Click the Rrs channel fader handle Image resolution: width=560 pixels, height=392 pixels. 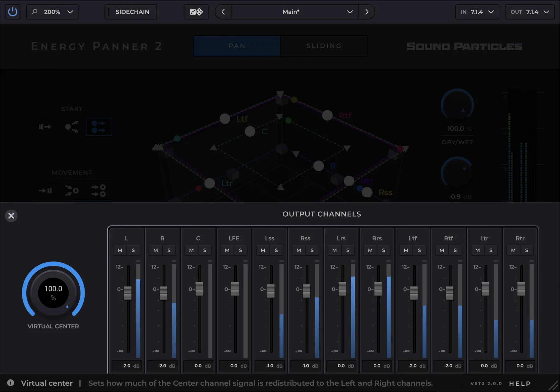[378, 289]
